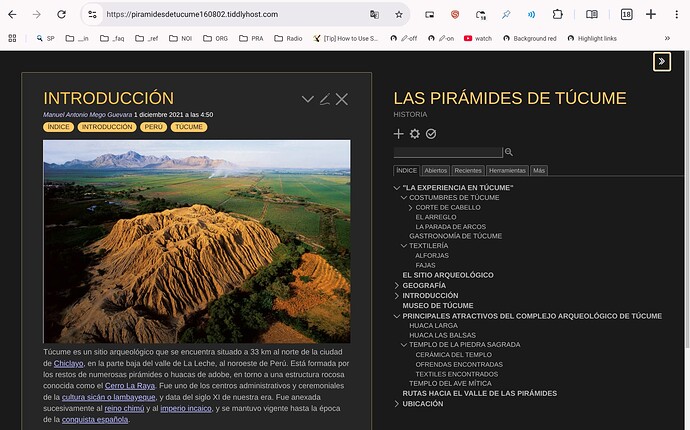Expand the Geografía tree item
This screenshot has width=690, height=430.
[x=397, y=285]
